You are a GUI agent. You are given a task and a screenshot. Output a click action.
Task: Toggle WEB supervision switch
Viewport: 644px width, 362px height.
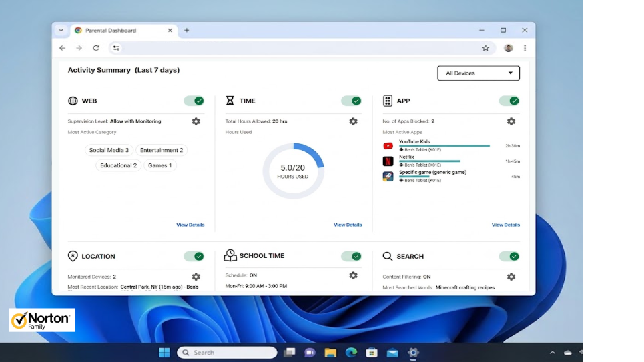point(194,101)
